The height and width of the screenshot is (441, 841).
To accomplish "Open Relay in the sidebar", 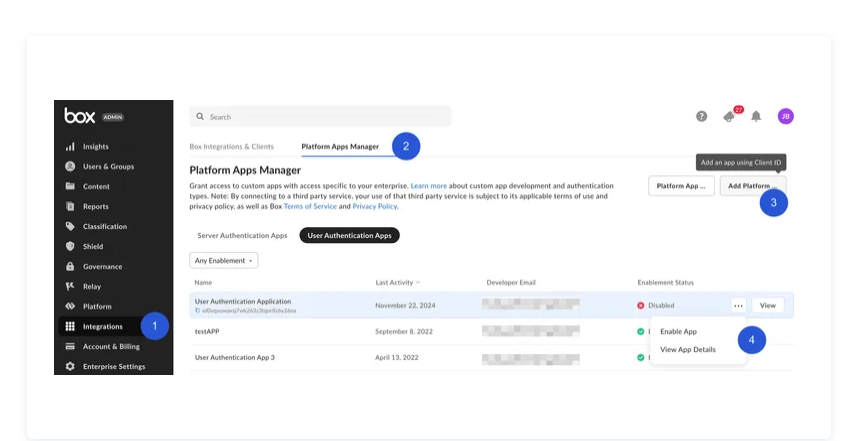I will point(91,287).
